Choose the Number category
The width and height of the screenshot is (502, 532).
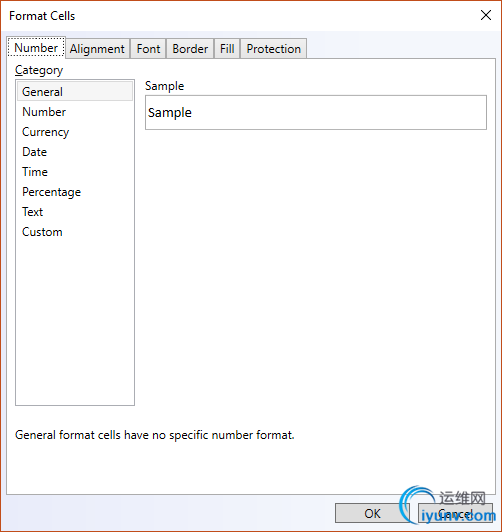(x=75, y=112)
